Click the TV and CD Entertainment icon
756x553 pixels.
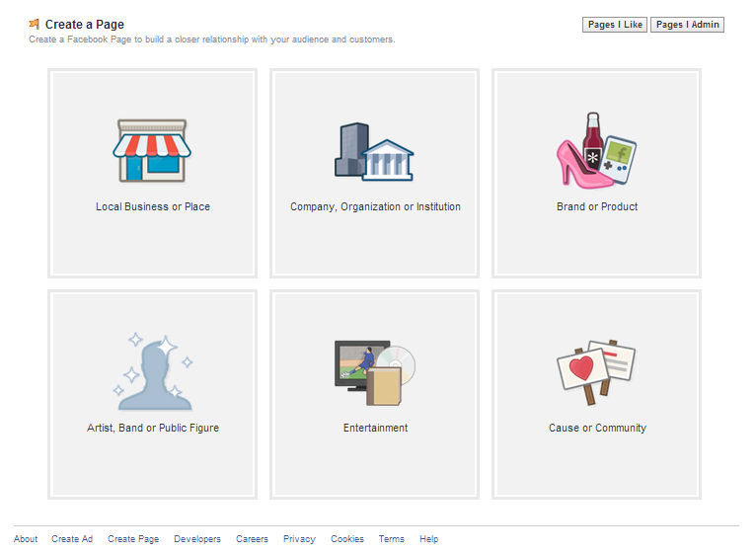tap(375, 372)
